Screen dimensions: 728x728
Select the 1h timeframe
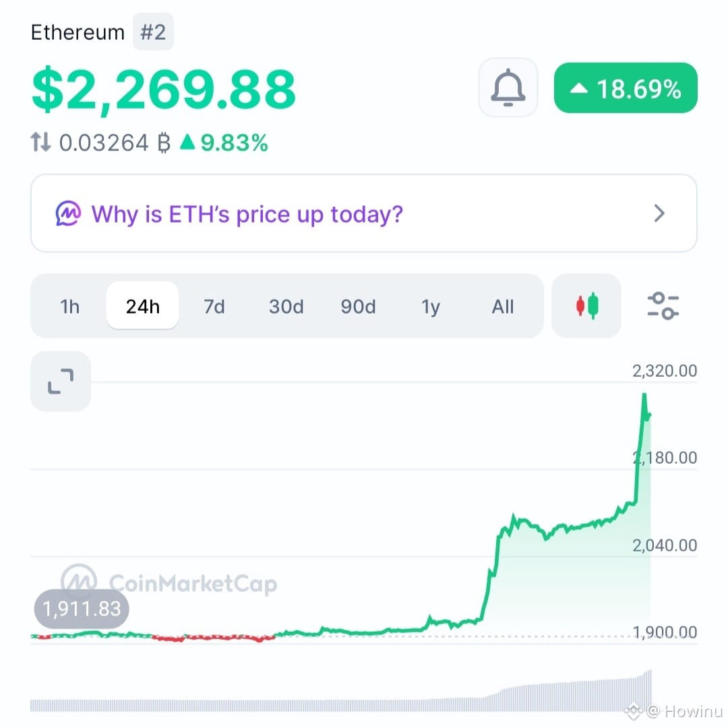tap(69, 307)
